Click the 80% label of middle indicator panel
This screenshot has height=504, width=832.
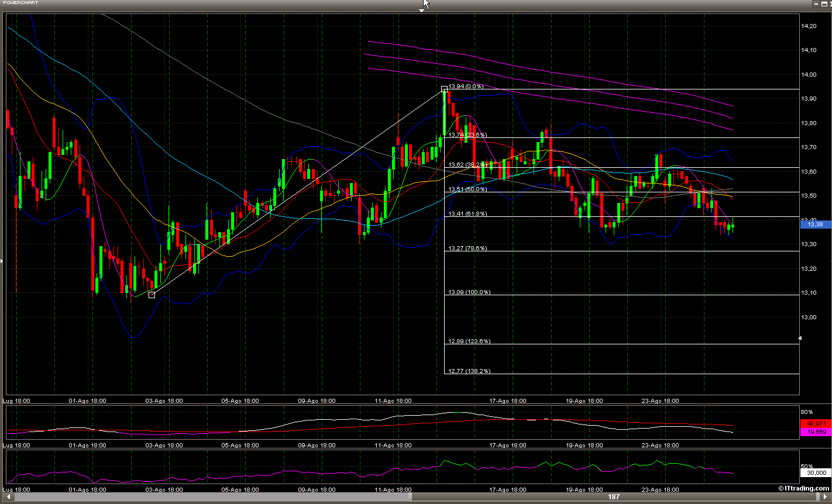806,412
